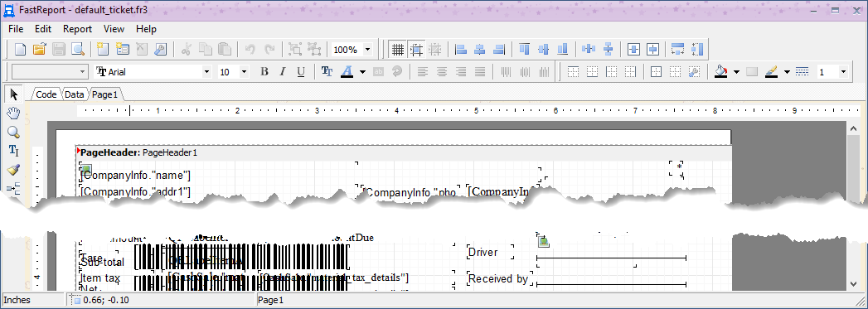Toggle right frame line

coord(630,71)
